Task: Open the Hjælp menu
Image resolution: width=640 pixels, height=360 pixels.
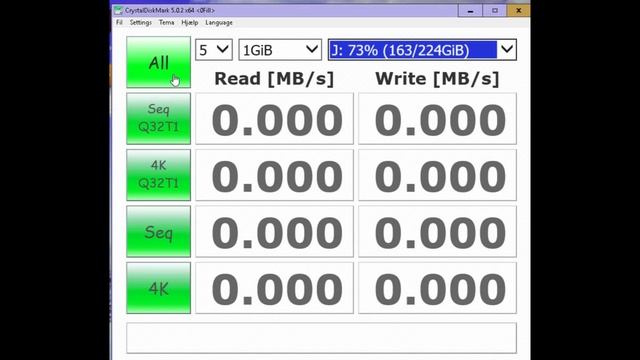Action: (x=190, y=23)
